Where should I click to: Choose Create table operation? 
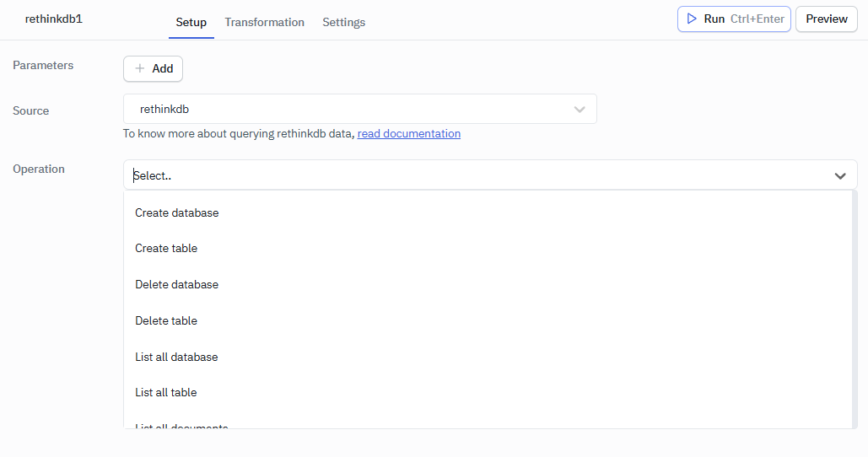tap(166, 248)
